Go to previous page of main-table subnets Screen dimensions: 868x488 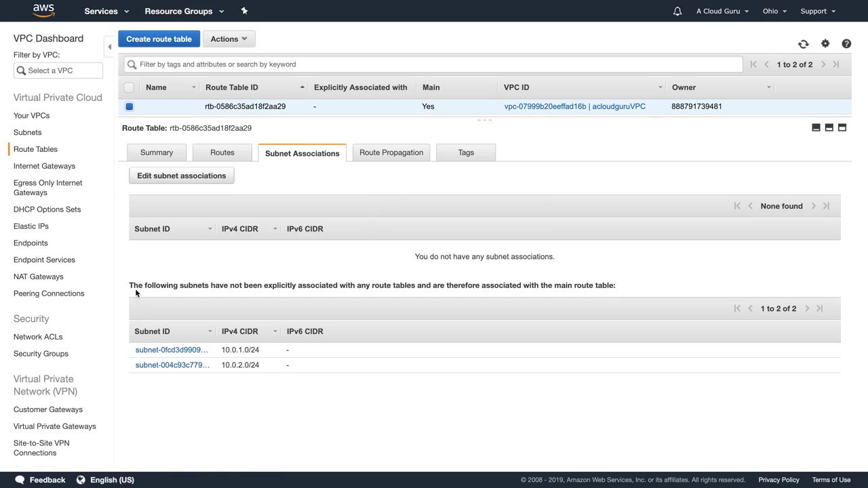pyautogui.click(x=750, y=308)
